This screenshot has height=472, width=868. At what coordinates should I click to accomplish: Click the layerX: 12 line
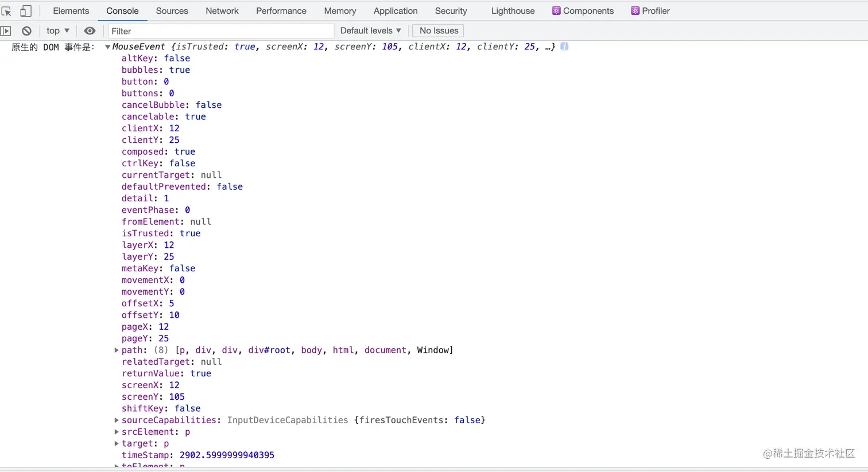(x=148, y=245)
